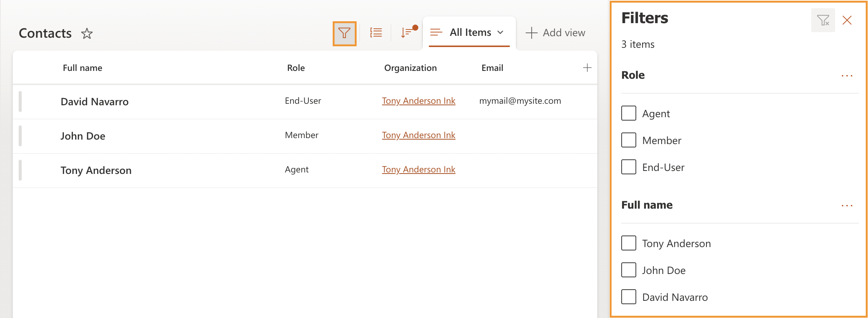Click the clear filters icon in Filters panel
Viewport: 868px width, 318px height.
823,20
